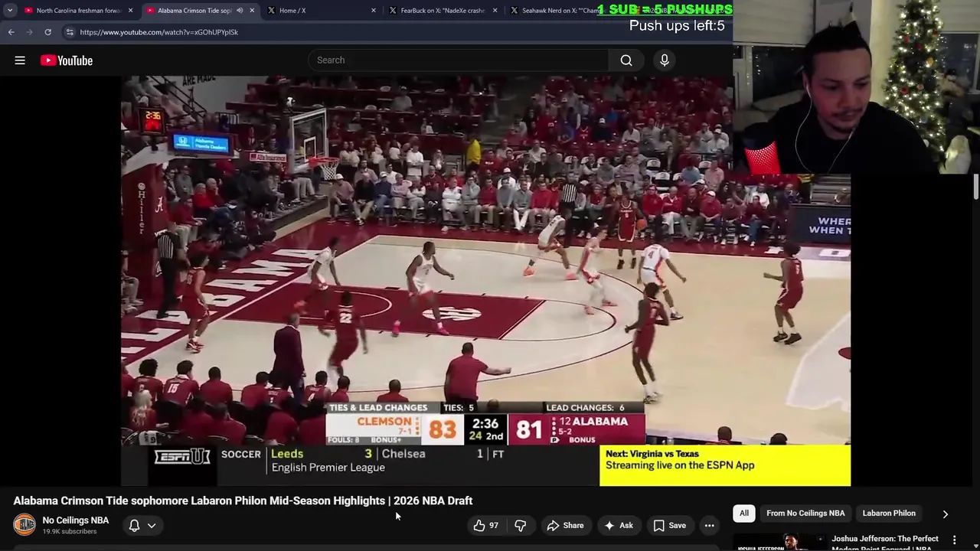
Task: Start voice search with microphone icon
Action: [x=665, y=60]
